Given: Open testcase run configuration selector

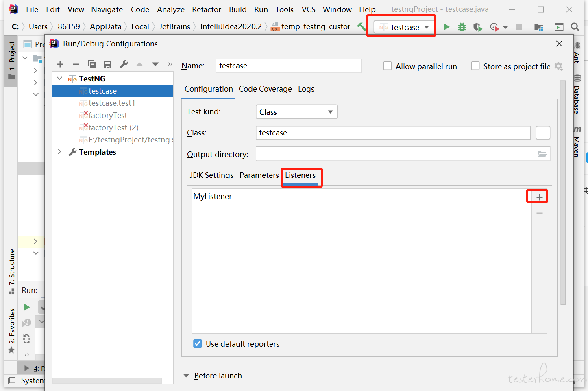Looking at the screenshot, I should click(x=403, y=27).
